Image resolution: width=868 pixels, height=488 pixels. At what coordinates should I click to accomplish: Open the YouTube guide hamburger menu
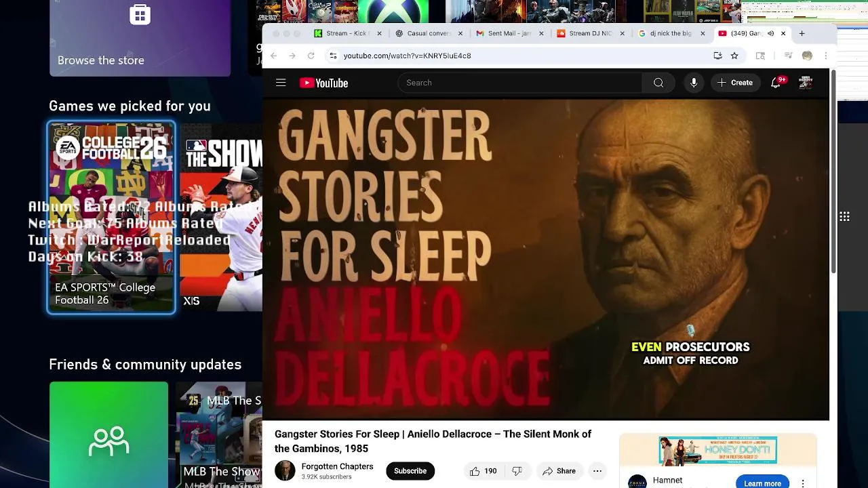pyautogui.click(x=281, y=83)
